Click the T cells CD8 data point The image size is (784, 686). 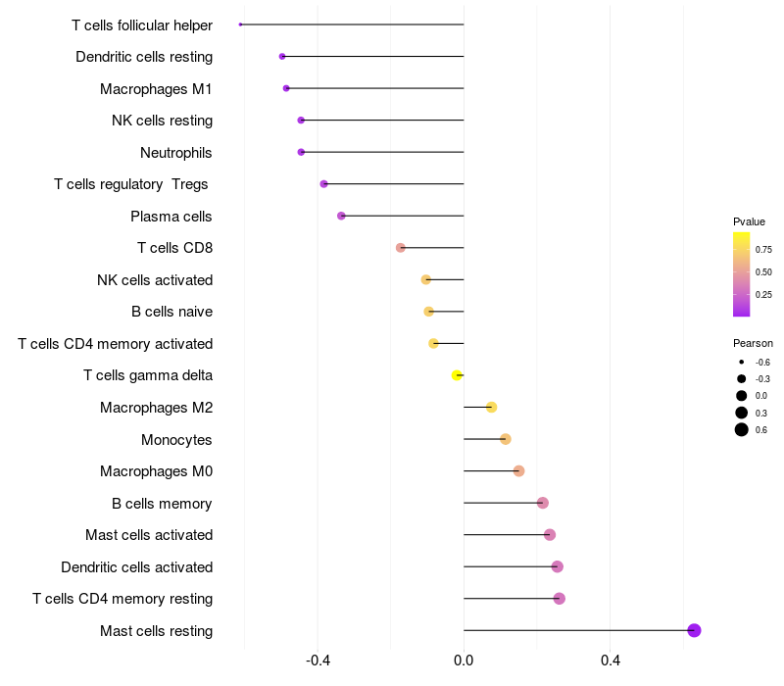click(x=401, y=248)
